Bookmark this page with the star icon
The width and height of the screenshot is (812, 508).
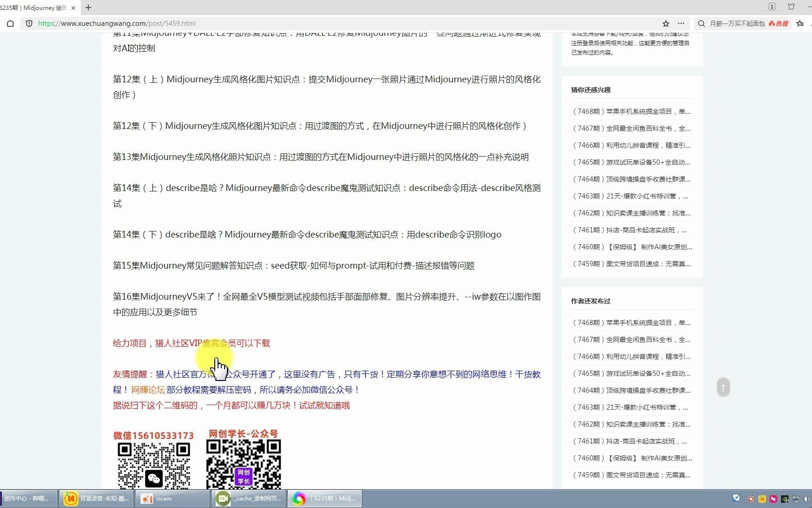(666, 24)
